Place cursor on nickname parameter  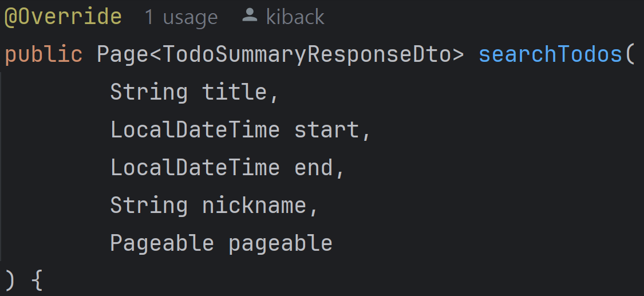click(255, 206)
